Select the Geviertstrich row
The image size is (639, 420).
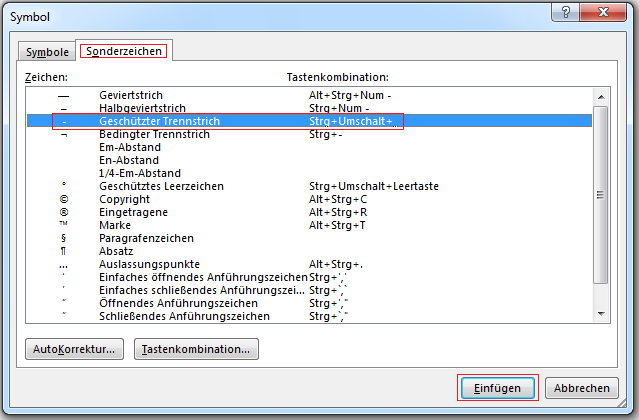coord(309,95)
